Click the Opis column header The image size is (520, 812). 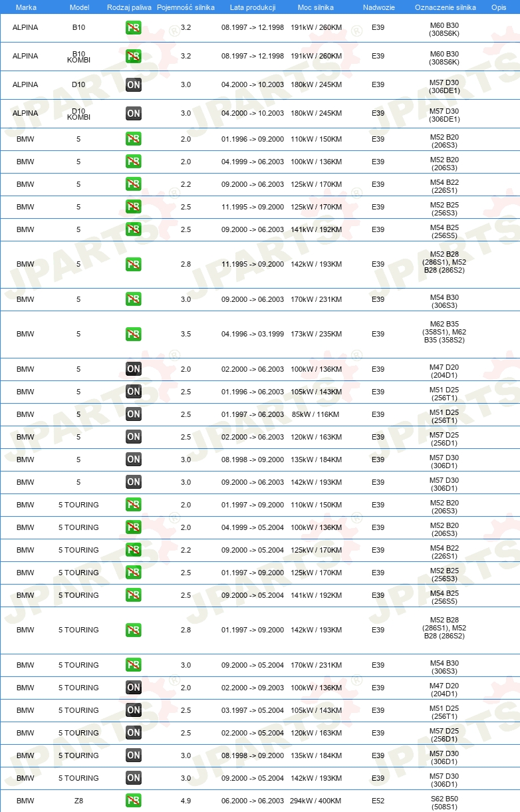coord(498,7)
